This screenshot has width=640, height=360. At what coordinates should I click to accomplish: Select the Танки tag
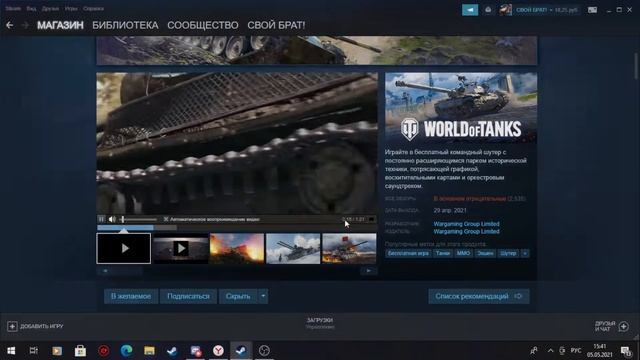pos(443,253)
